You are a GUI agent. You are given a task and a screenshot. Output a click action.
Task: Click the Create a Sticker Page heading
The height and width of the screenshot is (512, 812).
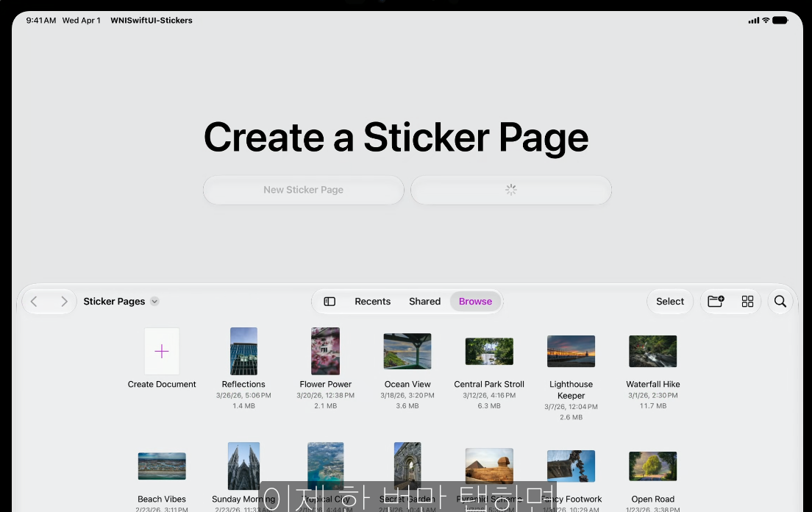point(396,138)
